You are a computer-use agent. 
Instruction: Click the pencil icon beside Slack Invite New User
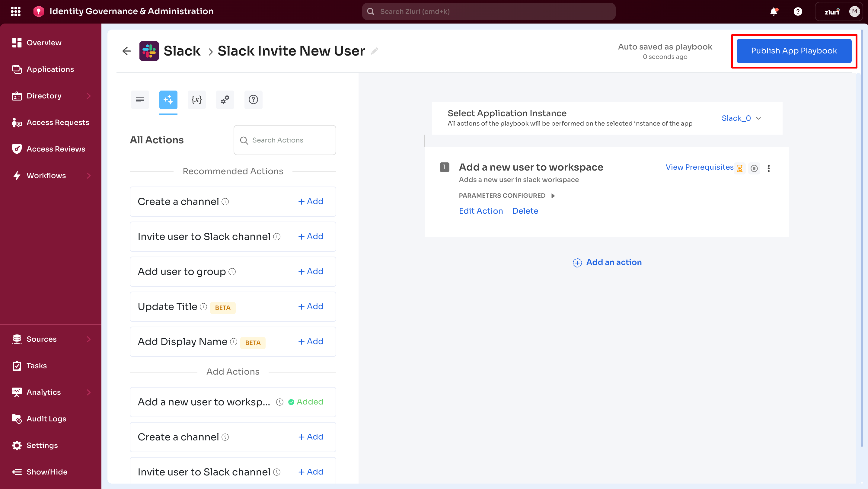coord(375,51)
